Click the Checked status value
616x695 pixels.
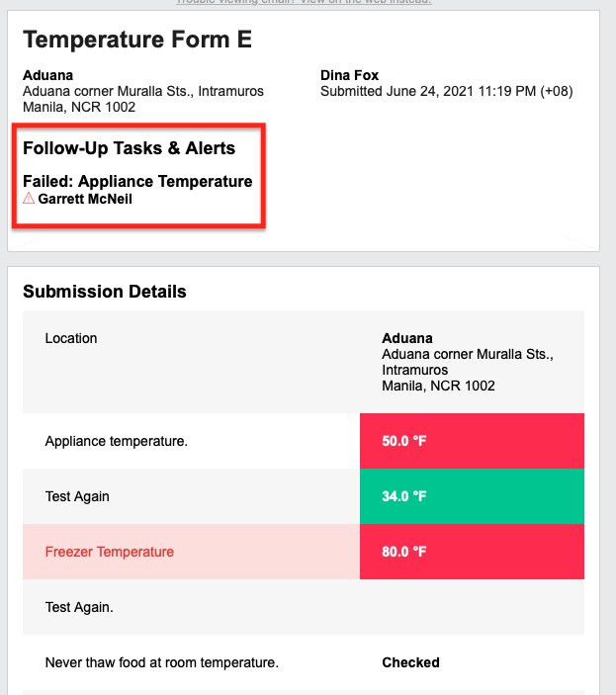click(x=410, y=662)
